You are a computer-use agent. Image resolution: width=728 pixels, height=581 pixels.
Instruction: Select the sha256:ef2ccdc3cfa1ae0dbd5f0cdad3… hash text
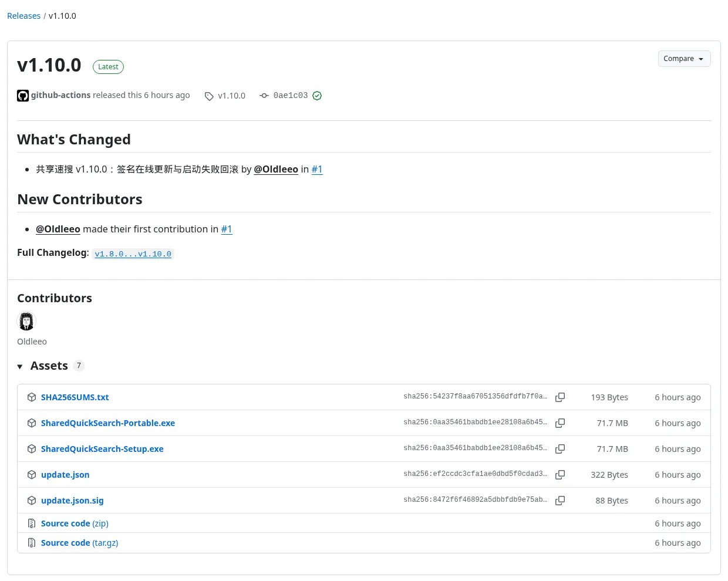475,474
